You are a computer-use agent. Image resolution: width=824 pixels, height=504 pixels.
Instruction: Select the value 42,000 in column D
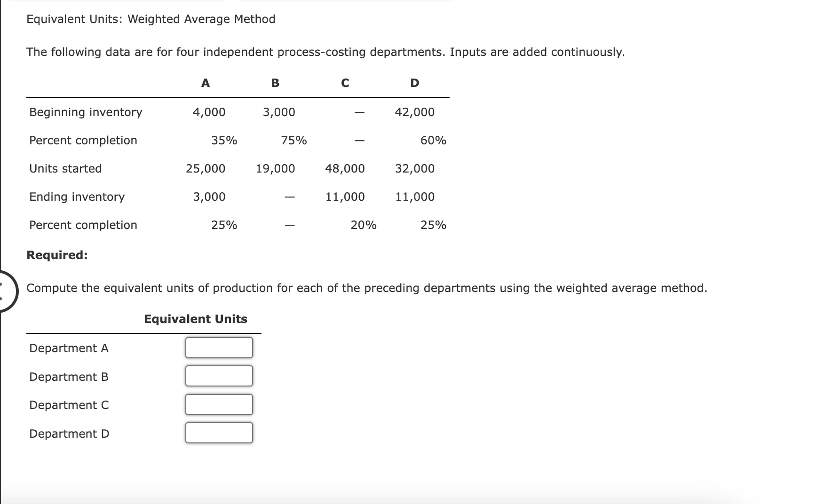click(x=414, y=112)
